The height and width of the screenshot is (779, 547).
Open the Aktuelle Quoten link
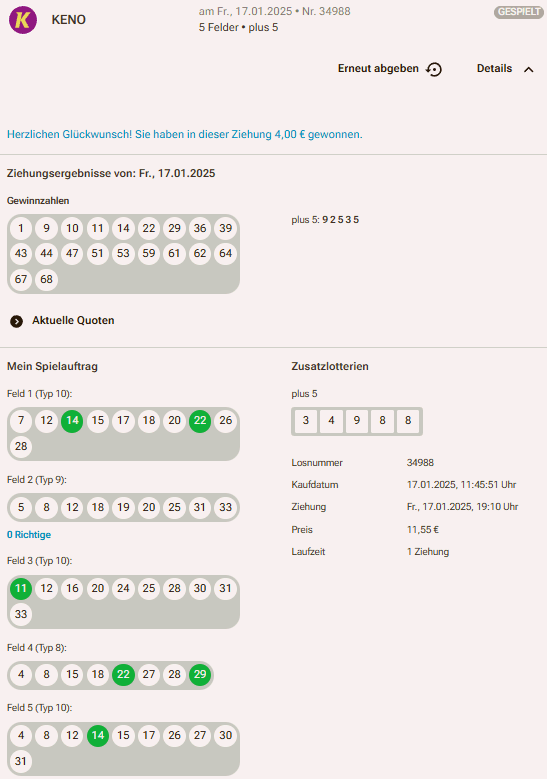tap(73, 320)
